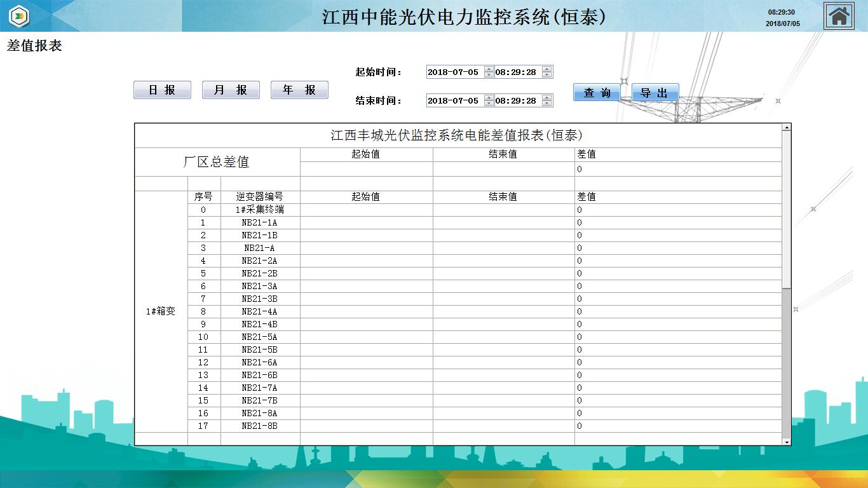Select the 1#采集终端 table cell
The width and height of the screenshot is (868, 488).
point(260,210)
